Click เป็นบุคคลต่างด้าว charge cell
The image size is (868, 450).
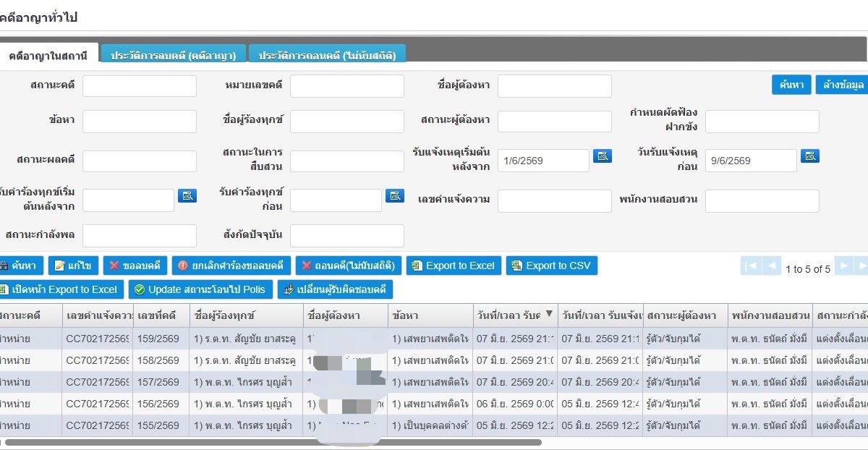click(430, 425)
